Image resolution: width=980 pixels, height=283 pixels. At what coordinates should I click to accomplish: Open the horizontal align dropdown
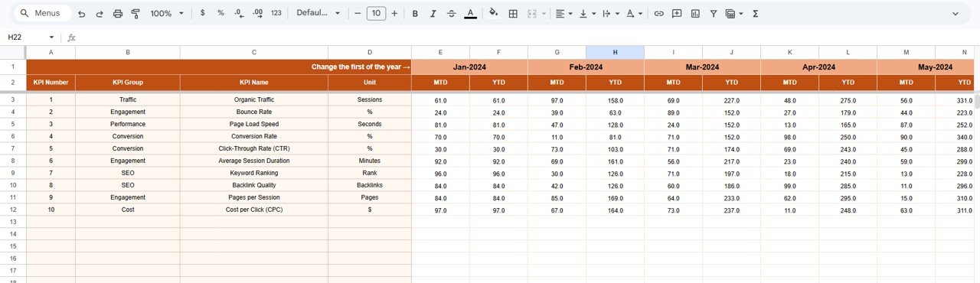tap(564, 14)
